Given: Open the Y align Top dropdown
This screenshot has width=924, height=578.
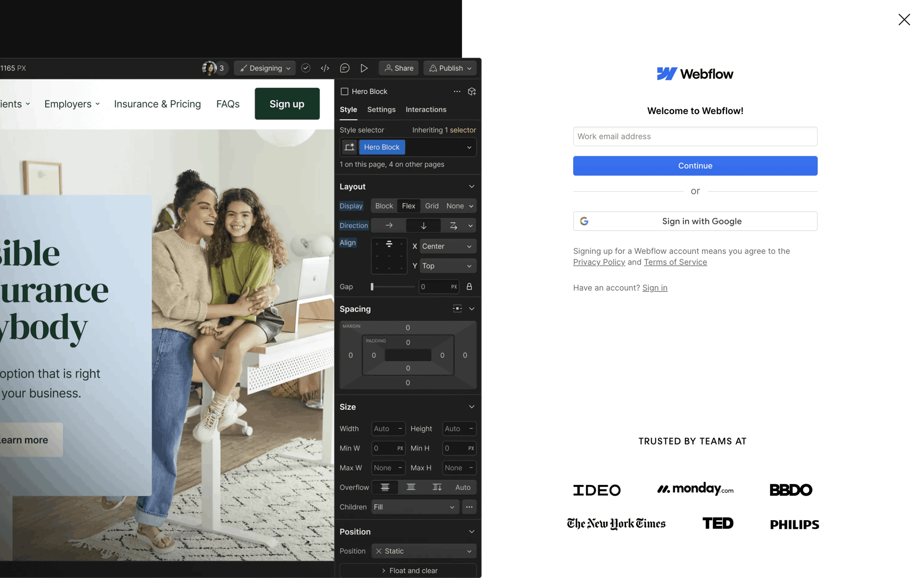Looking at the screenshot, I should click(x=448, y=266).
